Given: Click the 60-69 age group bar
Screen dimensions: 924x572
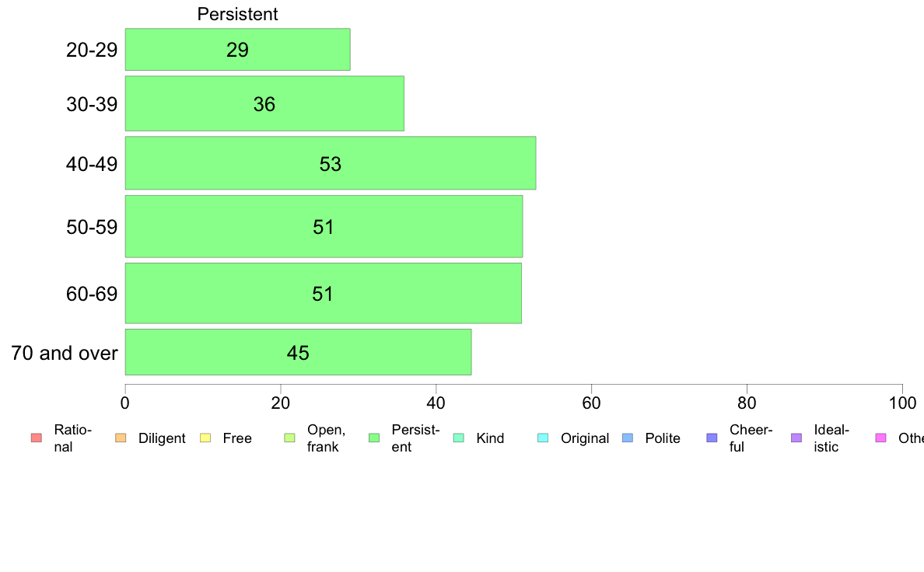Looking at the screenshot, I should click(x=324, y=293).
